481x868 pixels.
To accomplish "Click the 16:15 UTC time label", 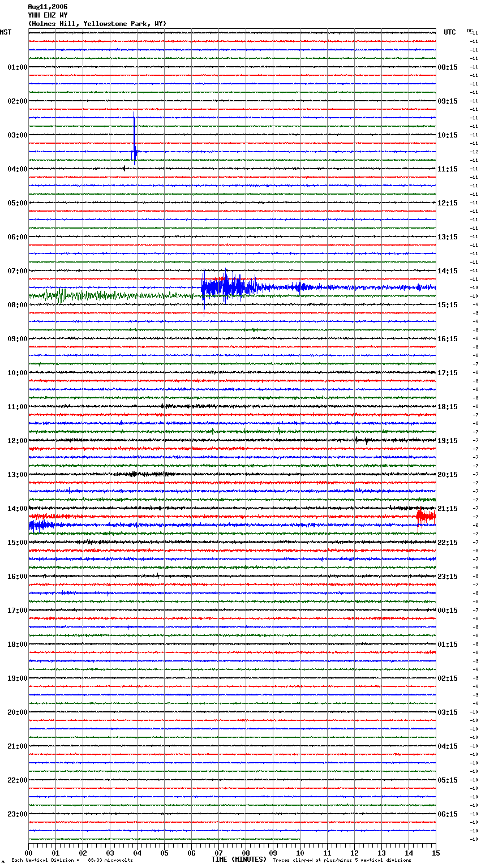I will tap(448, 339).
